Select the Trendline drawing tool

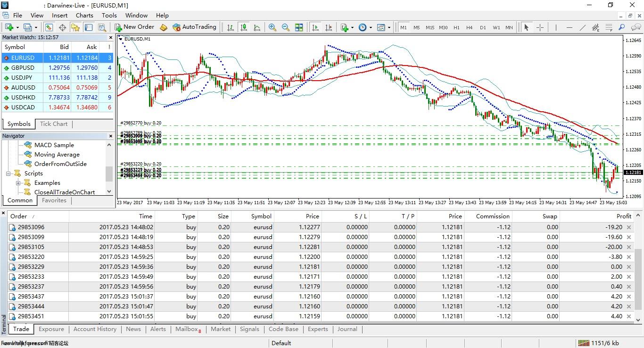coord(583,27)
